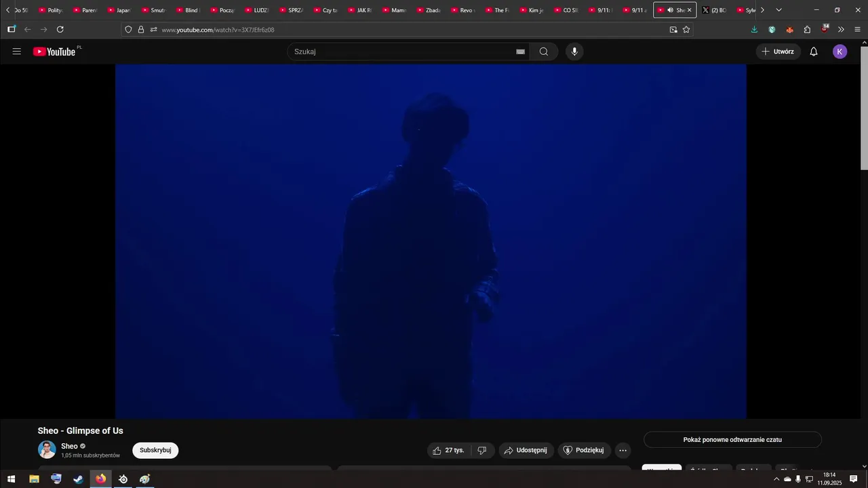Open Firefox downloads panel
The height and width of the screenshot is (488, 868).
754,29
